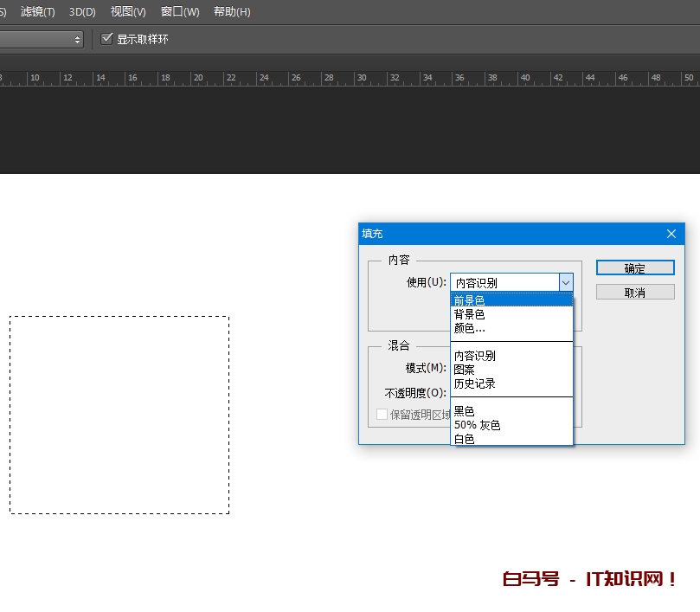Screen dimensions: 700x612
Task: Select 图案 from the fill options
Action: coord(465,370)
